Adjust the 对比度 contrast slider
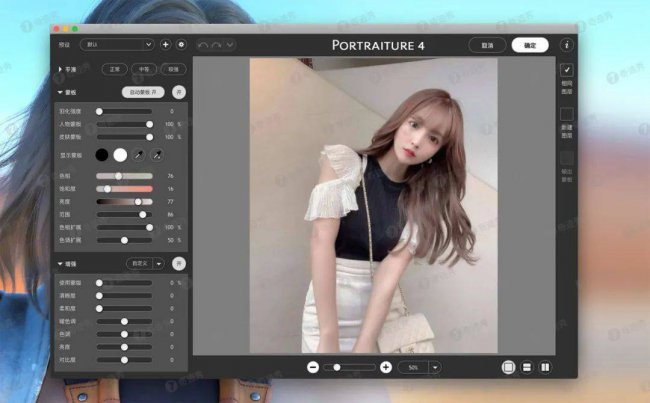 (124, 360)
